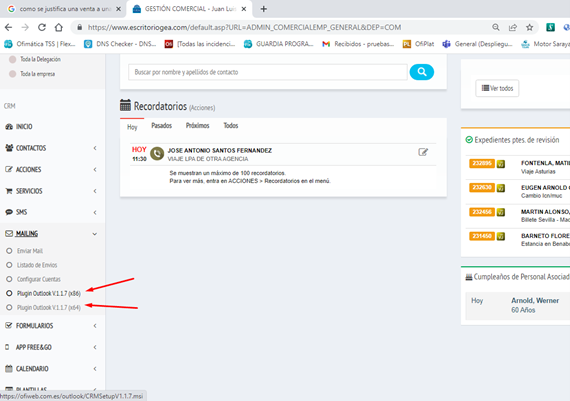Bookmark this page with star icon

(x=529, y=27)
